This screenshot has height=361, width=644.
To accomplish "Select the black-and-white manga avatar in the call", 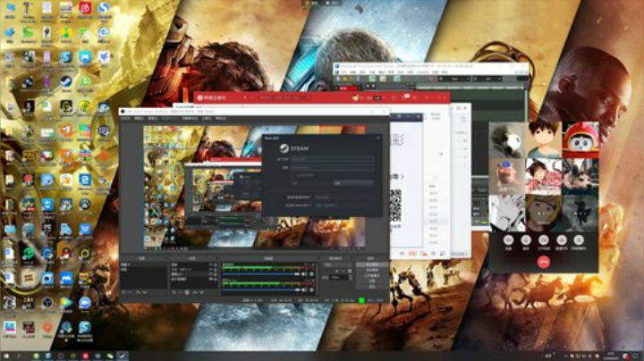I will pyautogui.click(x=507, y=214).
